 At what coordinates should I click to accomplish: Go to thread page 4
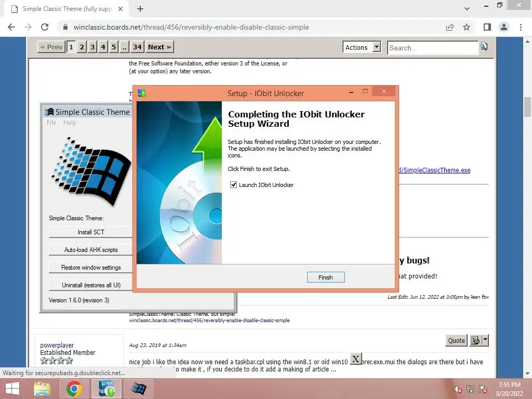click(103, 47)
